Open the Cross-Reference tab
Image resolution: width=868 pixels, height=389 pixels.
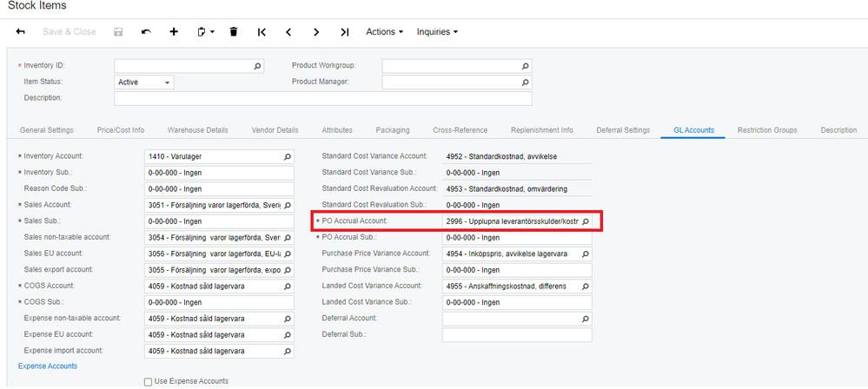[x=460, y=130]
